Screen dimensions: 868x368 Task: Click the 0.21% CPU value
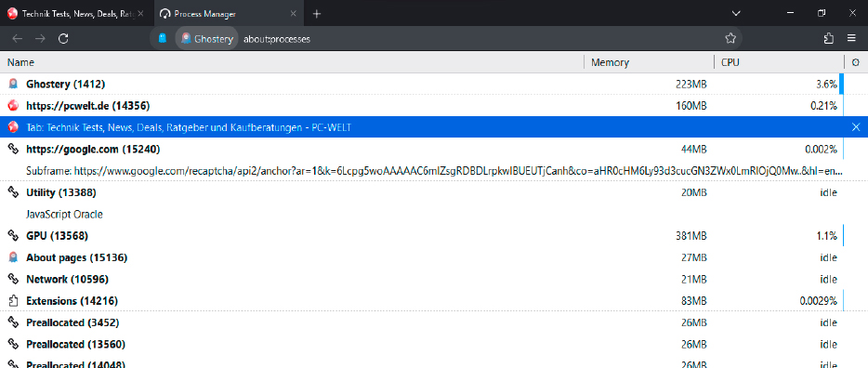(823, 106)
